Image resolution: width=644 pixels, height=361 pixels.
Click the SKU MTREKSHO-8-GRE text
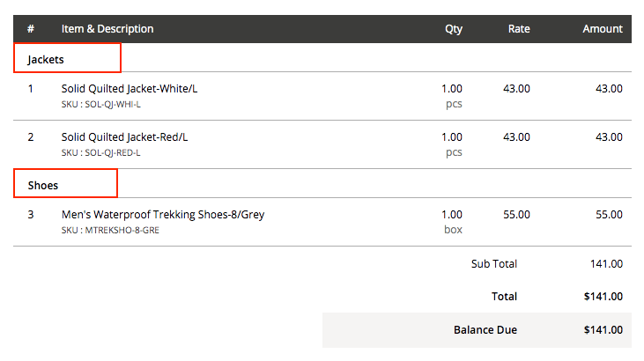[110, 231]
